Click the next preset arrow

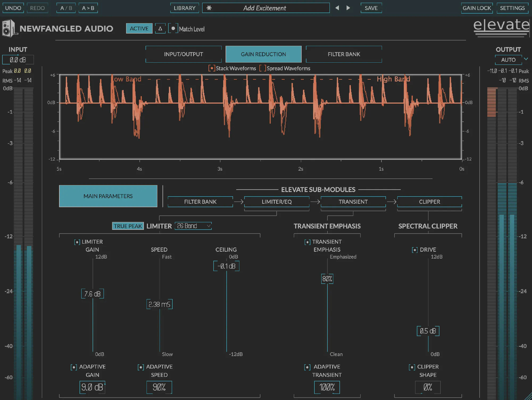pos(348,8)
